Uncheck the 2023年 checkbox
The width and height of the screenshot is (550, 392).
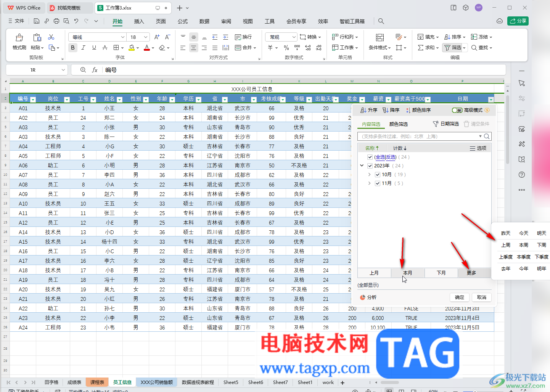pos(370,166)
